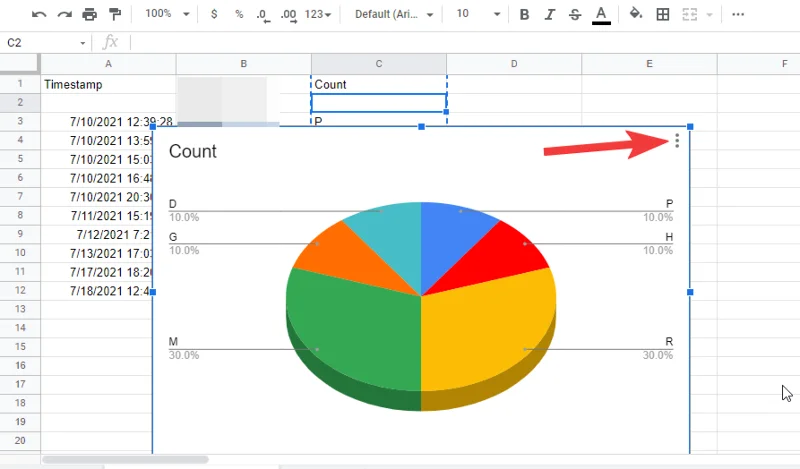
Task: Click the D 10.0% data label
Action: tap(184, 210)
